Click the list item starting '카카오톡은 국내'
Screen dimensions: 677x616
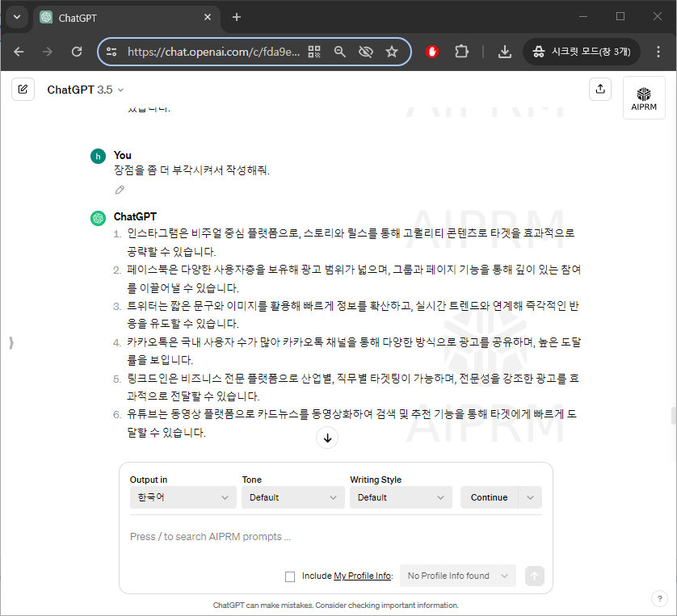354,350
